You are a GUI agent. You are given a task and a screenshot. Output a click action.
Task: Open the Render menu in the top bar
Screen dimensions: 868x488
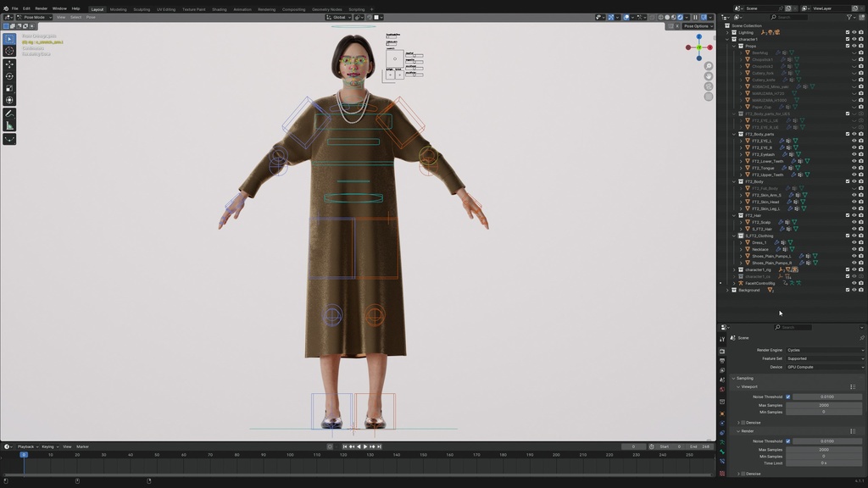42,8
